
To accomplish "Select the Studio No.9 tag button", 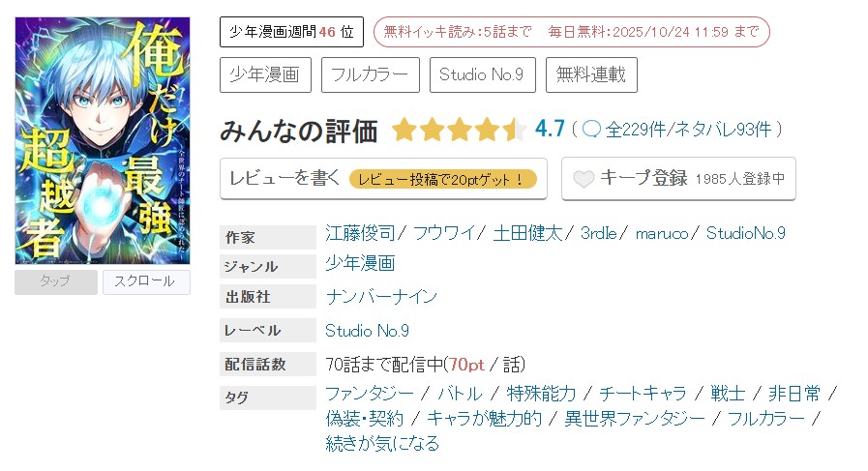I will coord(481,75).
